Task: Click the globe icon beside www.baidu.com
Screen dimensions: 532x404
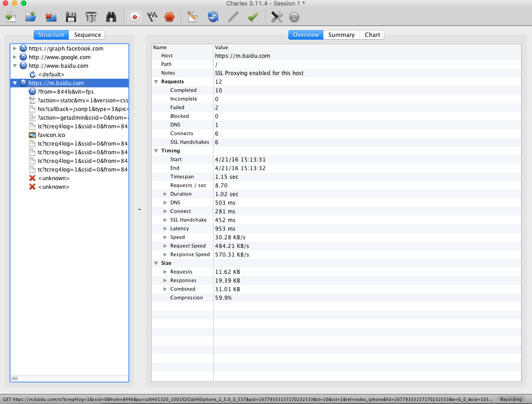Action: pos(23,66)
